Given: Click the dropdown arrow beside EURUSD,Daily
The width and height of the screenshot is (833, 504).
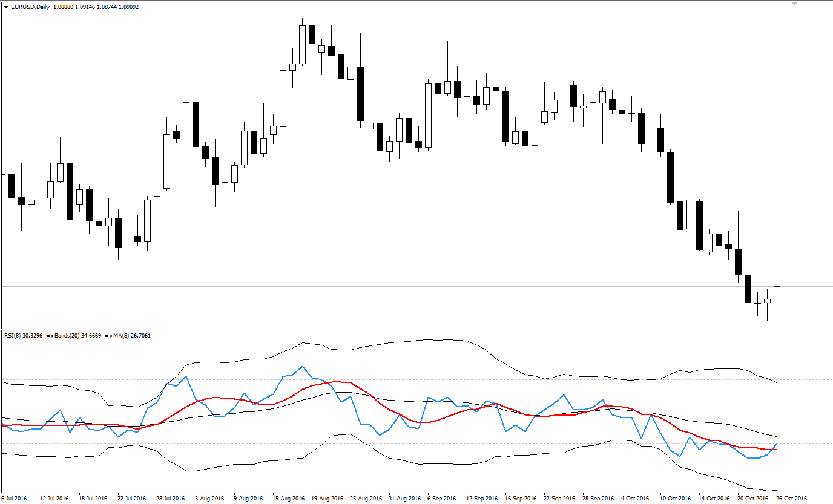Looking at the screenshot, I should click(5, 7).
